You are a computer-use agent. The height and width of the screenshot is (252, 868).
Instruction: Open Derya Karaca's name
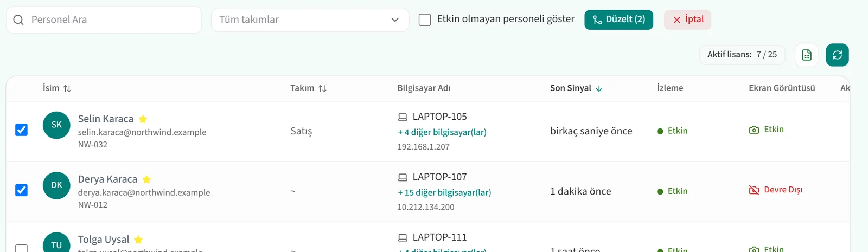click(x=107, y=179)
